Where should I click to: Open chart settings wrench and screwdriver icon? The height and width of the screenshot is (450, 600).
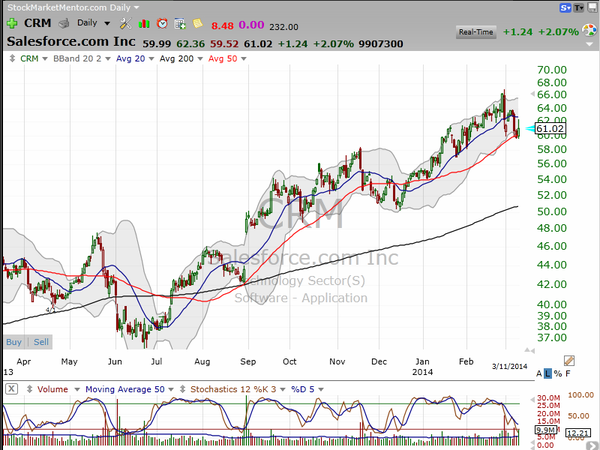click(x=125, y=24)
